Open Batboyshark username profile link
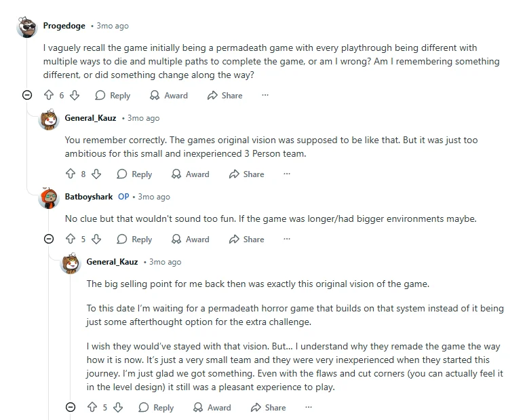Image resolution: width=525 pixels, height=420 pixels. (89, 197)
